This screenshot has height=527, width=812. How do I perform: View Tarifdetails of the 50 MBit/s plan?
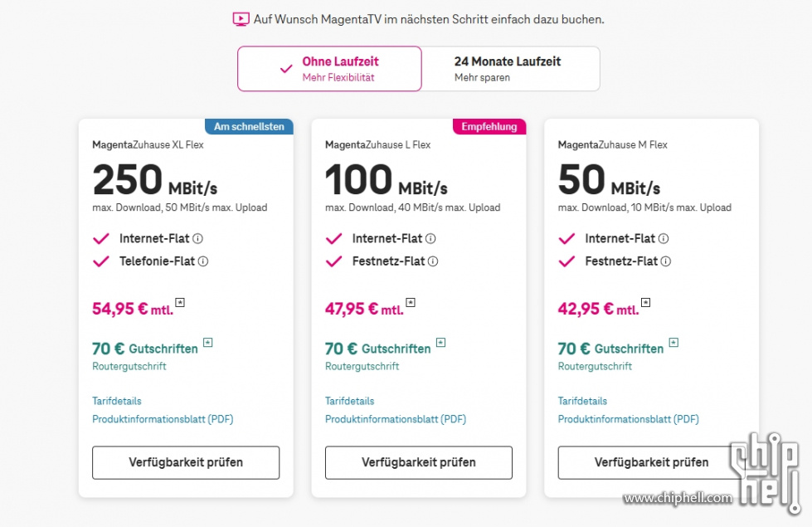(x=582, y=401)
